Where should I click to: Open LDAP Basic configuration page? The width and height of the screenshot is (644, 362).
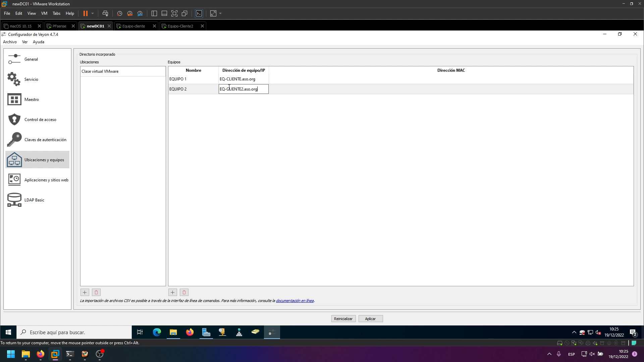[x=34, y=200]
